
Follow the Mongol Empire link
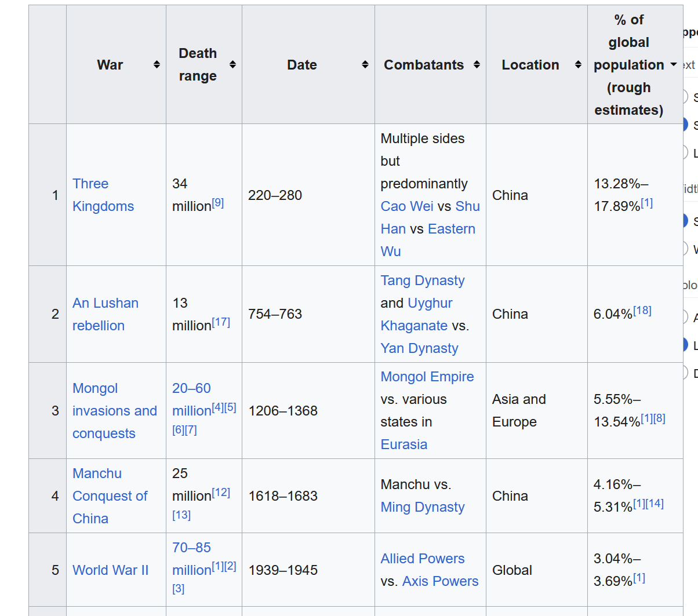click(427, 377)
